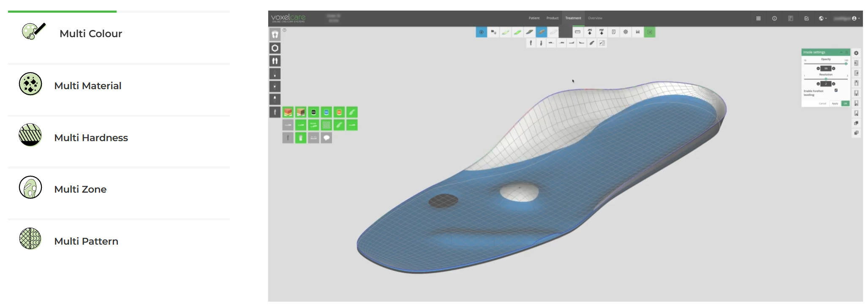Open the apps grid icon in header

coord(758,19)
